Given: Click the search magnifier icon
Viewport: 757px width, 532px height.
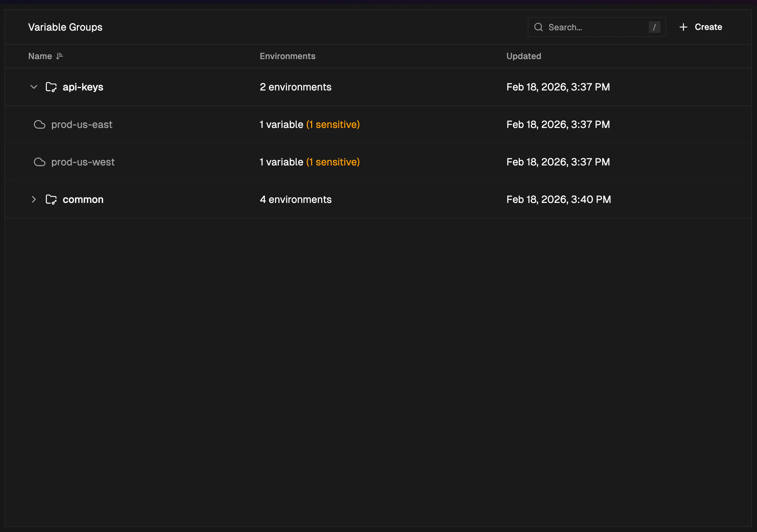Looking at the screenshot, I should tap(539, 27).
